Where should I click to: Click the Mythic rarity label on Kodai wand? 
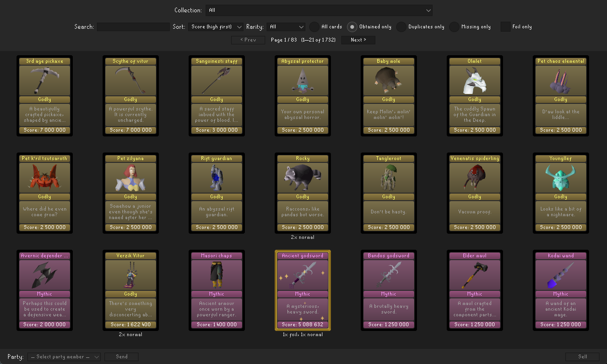561,294
